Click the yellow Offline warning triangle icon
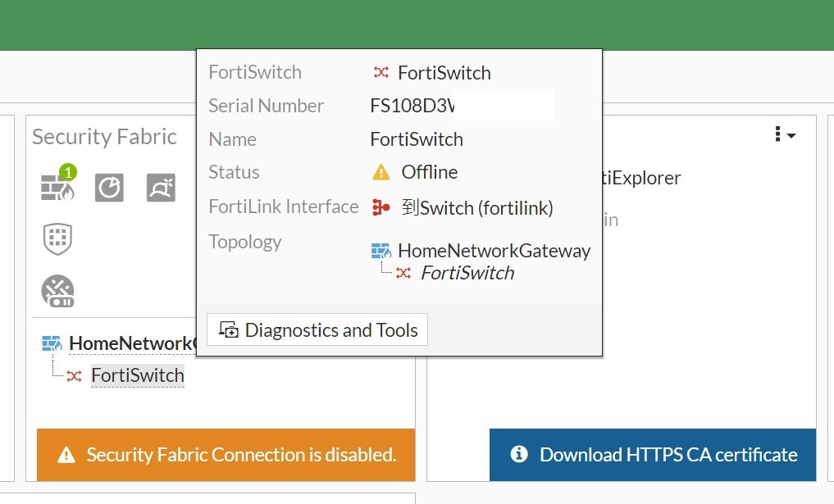This screenshot has height=504, width=834. click(381, 173)
